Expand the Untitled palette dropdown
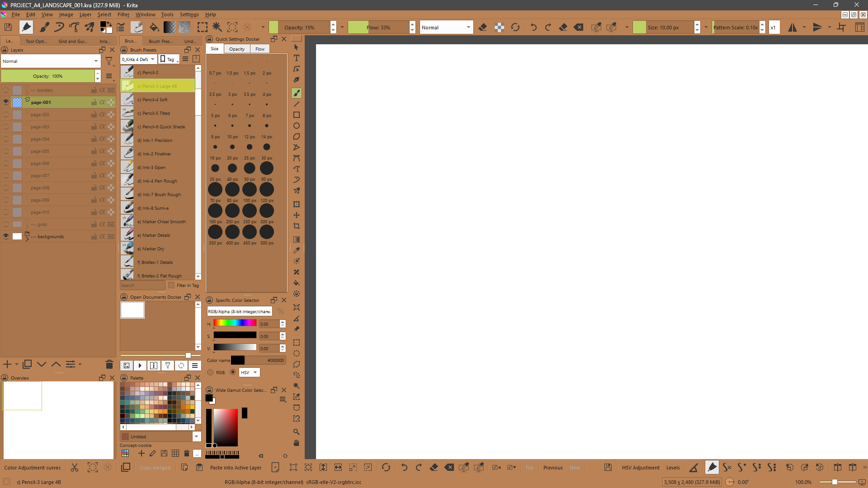 click(197, 436)
